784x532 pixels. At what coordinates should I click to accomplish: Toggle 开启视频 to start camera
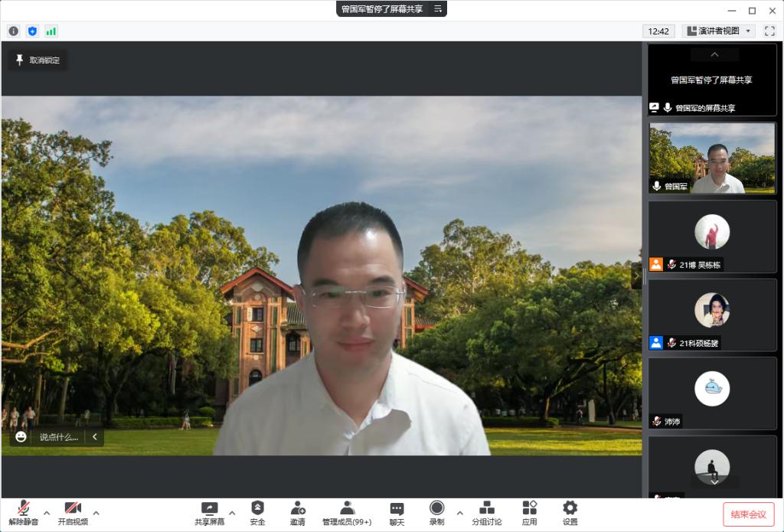73,513
